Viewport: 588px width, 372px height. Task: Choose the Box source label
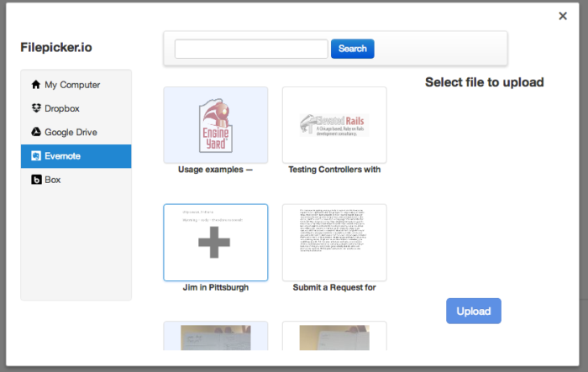click(53, 180)
